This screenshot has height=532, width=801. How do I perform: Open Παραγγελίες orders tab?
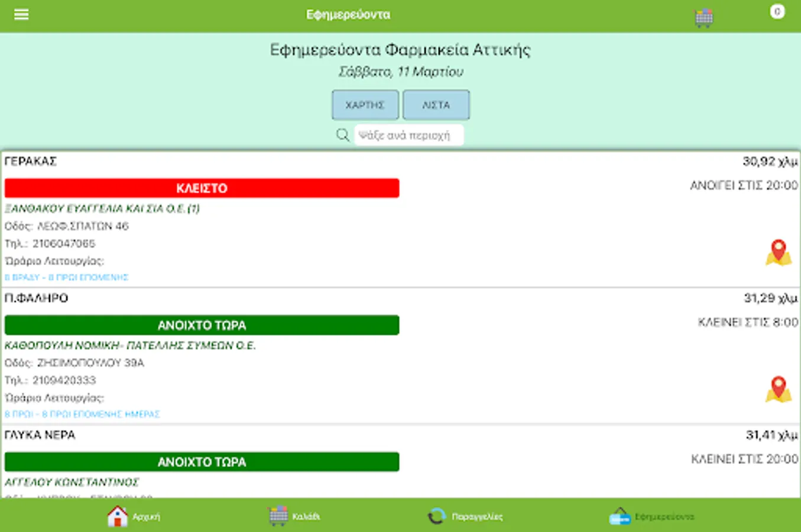pos(465,516)
